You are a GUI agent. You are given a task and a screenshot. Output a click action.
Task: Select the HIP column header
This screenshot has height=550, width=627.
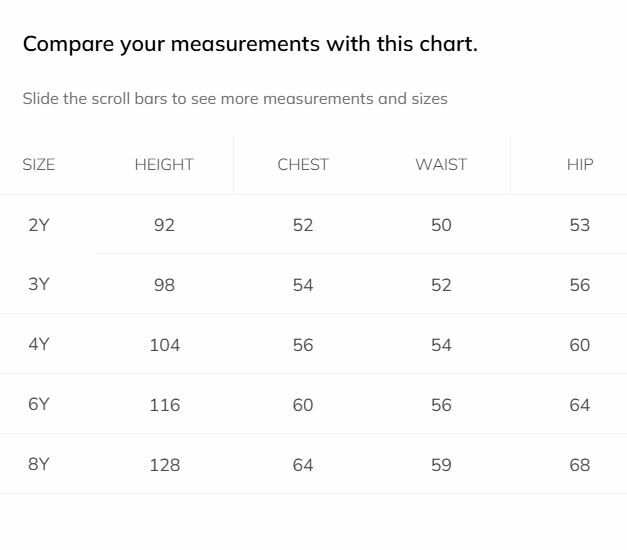[x=580, y=165]
